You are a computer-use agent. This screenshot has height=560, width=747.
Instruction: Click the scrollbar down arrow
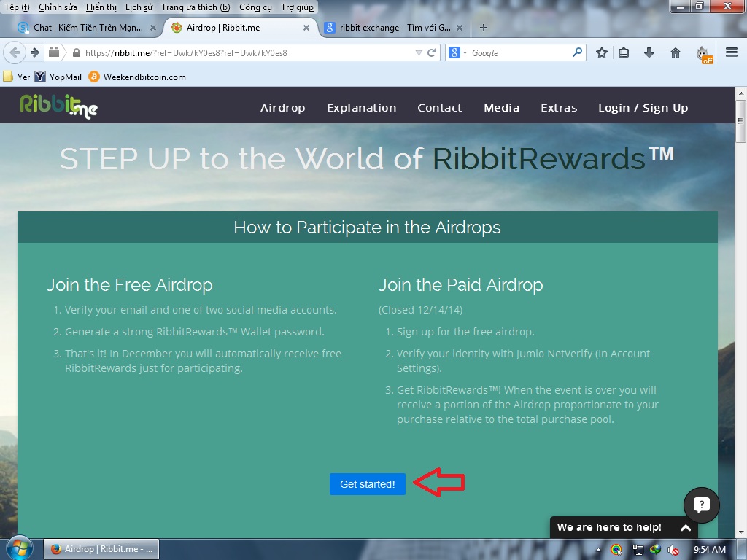click(x=741, y=532)
